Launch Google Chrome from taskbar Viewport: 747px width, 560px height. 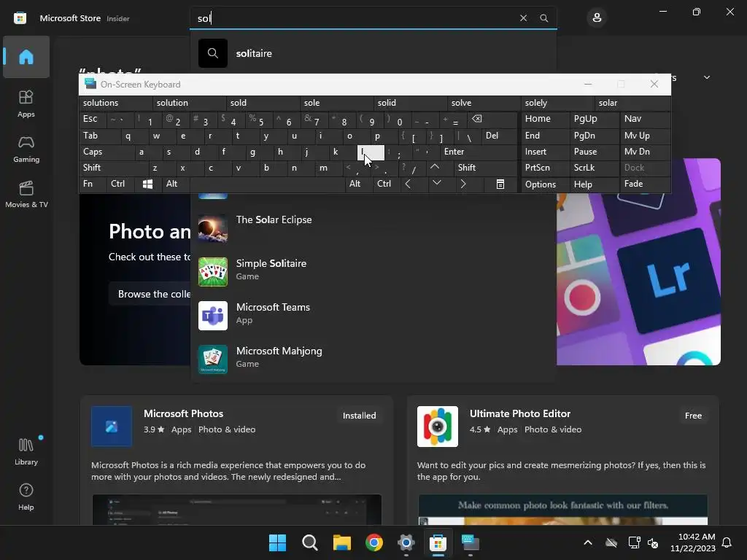click(x=374, y=542)
